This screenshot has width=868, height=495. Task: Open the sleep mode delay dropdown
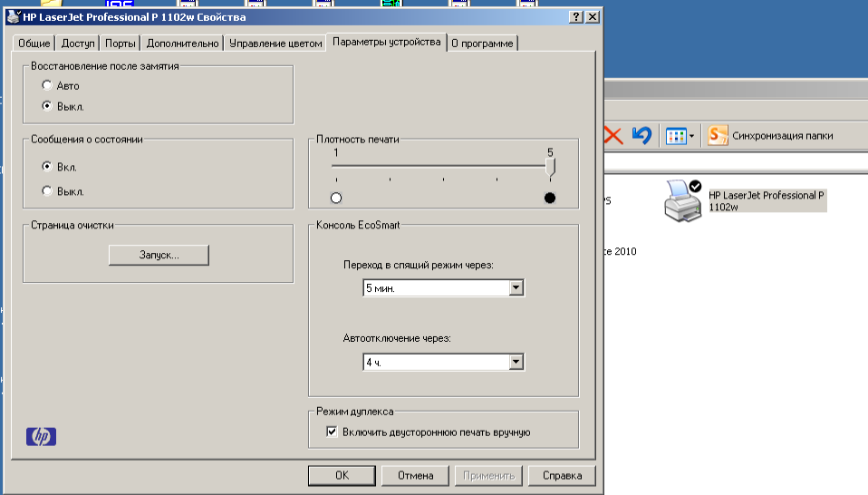point(516,287)
